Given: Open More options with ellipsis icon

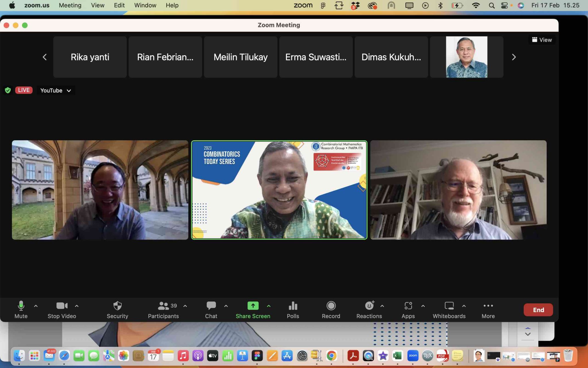Looking at the screenshot, I should point(488,310).
